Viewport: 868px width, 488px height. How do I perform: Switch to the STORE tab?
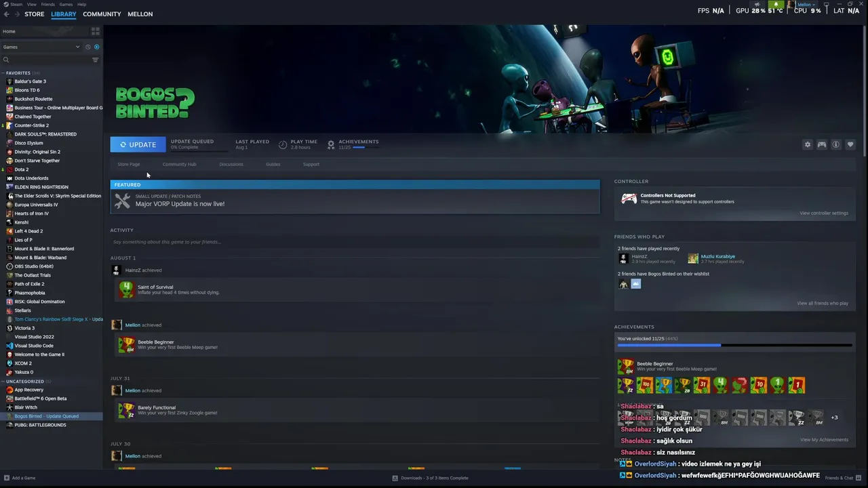tap(35, 14)
